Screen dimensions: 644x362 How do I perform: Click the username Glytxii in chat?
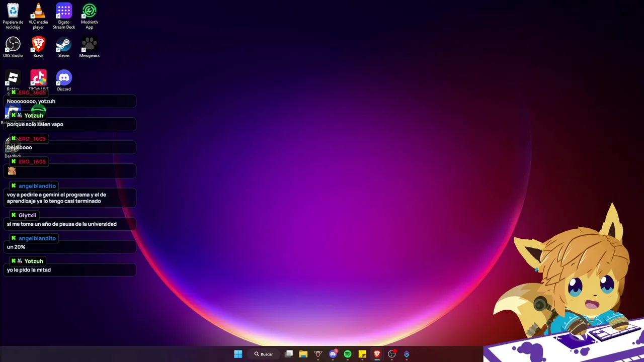click(27, 215)
